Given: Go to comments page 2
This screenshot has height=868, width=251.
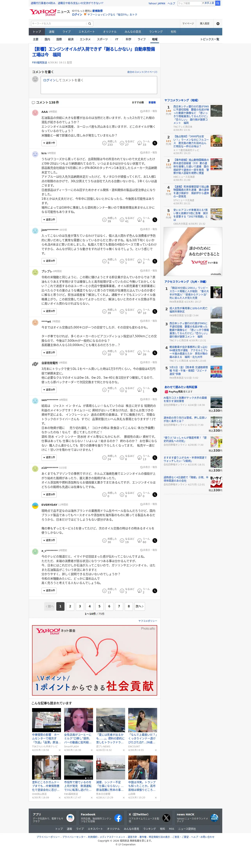Looking at the screenshot, I should (x=70, y=606).
